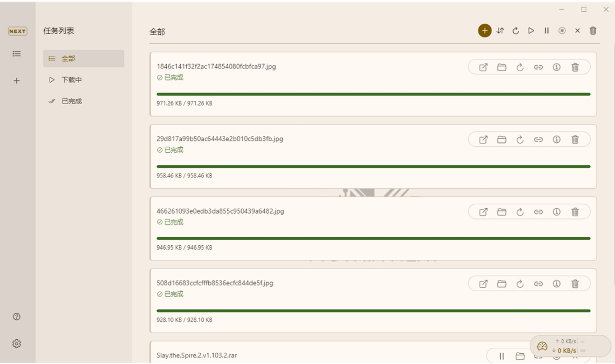Pause the Slay.the.Spire.2.v1.103.2.rar download
Viewport: 615px width, 364px height.
pyautogui.click(x=502, y=356)
